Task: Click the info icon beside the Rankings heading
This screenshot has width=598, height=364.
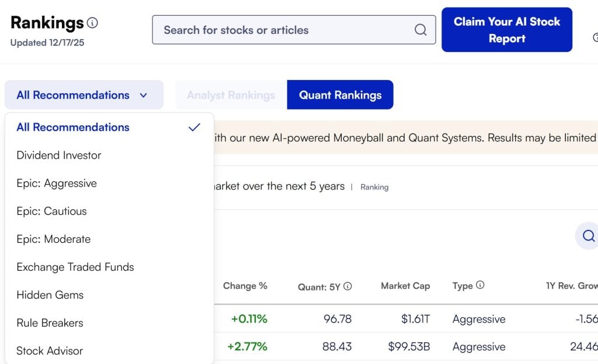Action: coord(92,22)
